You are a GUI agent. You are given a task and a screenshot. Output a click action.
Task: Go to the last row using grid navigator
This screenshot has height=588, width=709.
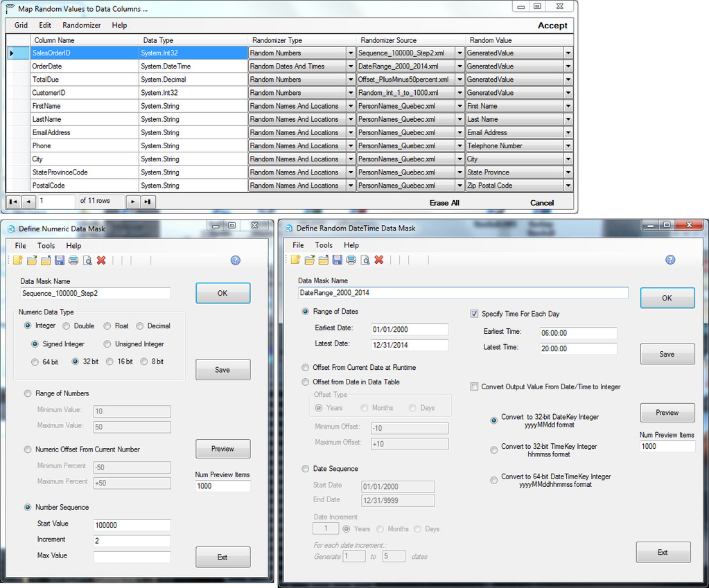[148, 202]
